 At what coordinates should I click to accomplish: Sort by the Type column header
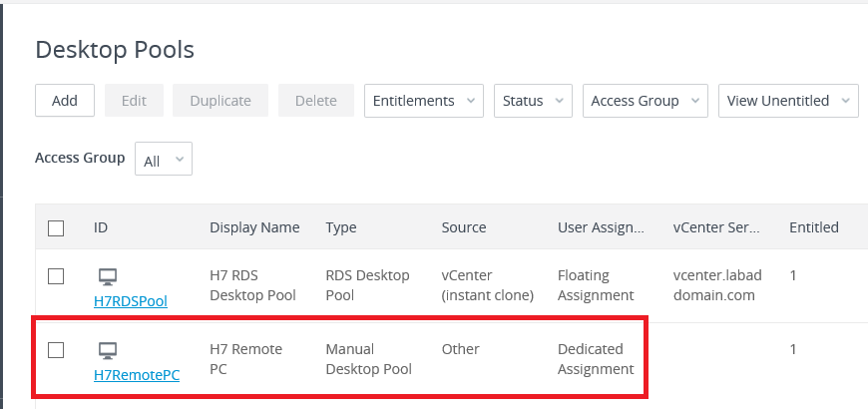pyautogui.click(x=341, y=227)
